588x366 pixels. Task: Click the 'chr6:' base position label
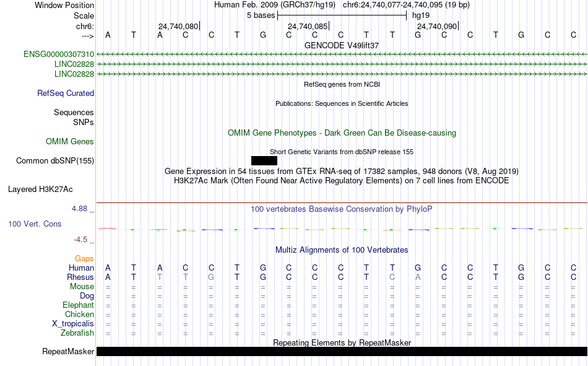(85, 26)
